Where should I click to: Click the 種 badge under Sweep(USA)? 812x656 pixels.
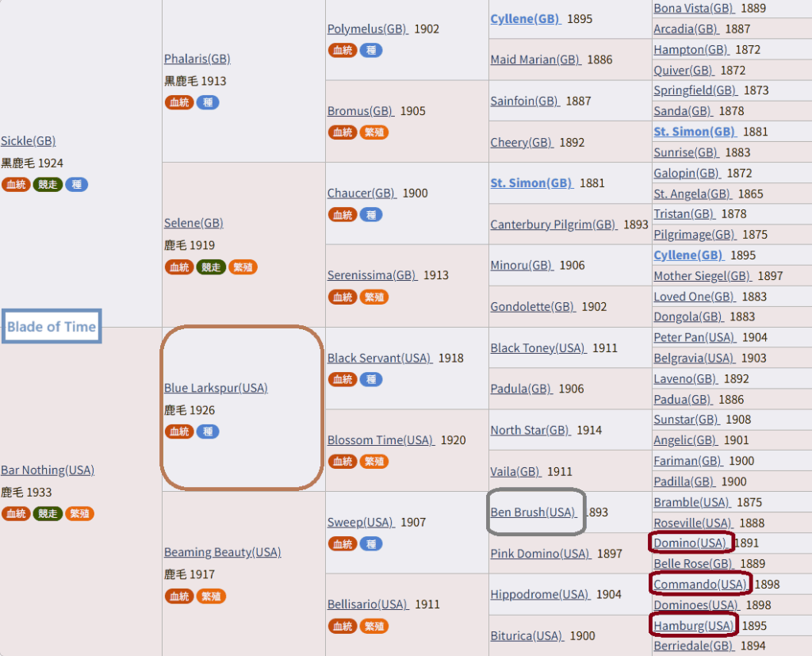(371, 544)
